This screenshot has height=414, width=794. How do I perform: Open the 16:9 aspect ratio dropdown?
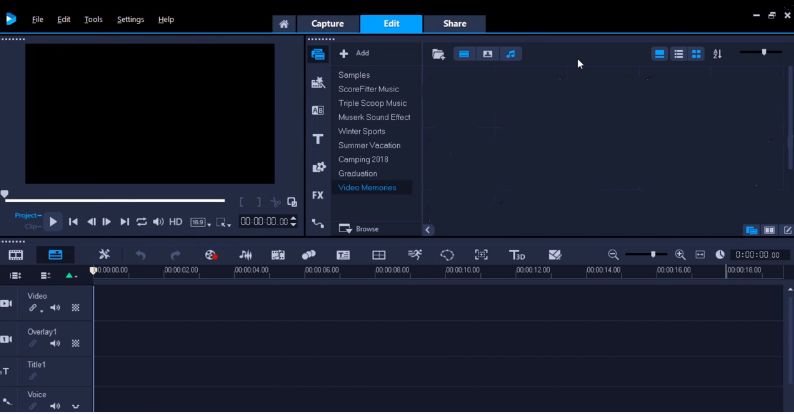coord(201,222)
